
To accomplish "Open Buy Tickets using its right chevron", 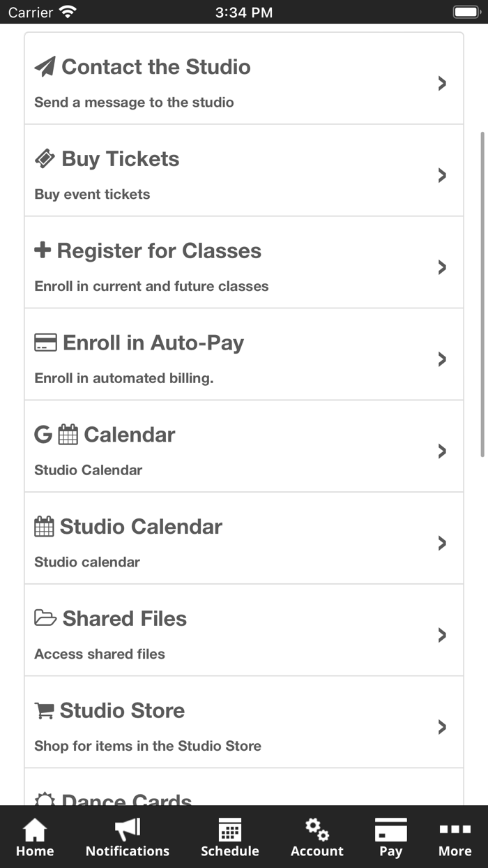I will (x=442, y=176).
